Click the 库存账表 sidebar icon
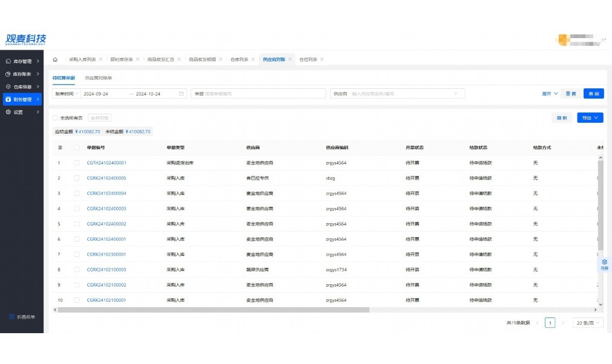 [x=8, y=74]
